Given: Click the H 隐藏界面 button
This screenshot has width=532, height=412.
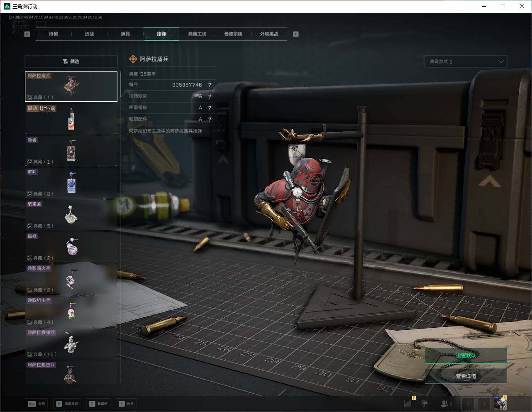Looking at the screenshot, I should coord(67,404).
